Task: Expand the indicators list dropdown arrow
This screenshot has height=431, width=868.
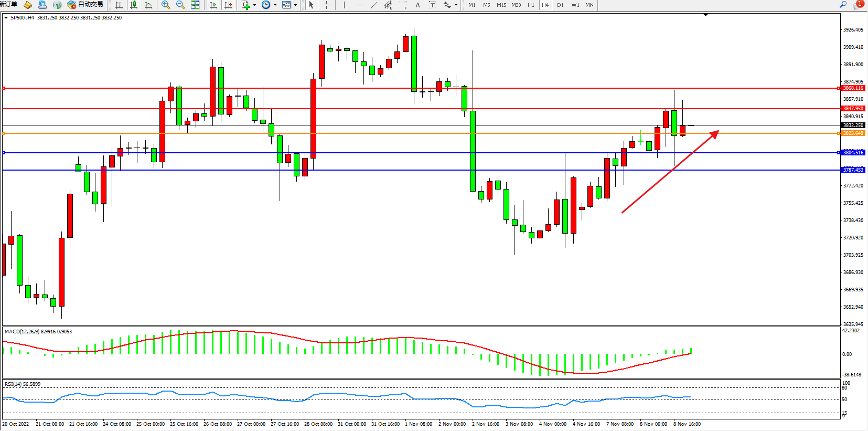Action: pyautogui.click(x=254, y=5)
